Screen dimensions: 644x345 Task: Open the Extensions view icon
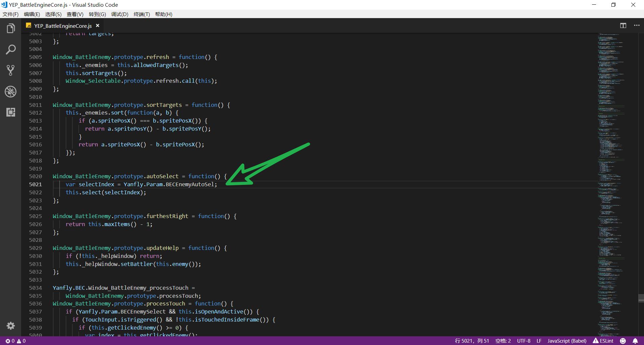pos(11,112)
